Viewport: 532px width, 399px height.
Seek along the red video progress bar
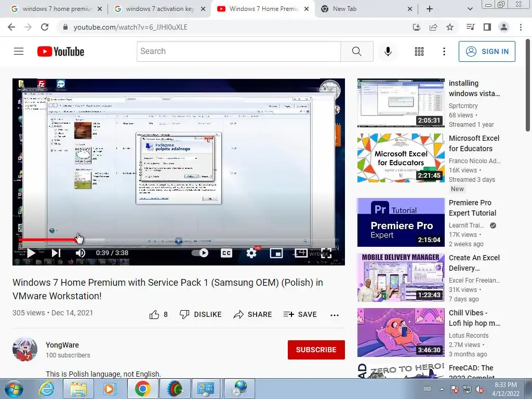coord(179,240)
